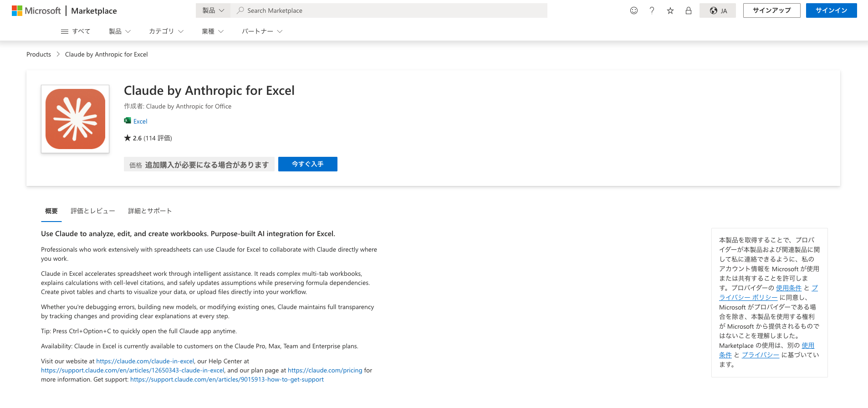Expand the 業種 navigation dropdown
Image resolution: width=868 pixels, height=408 pixels.
(x=212, y=31)
